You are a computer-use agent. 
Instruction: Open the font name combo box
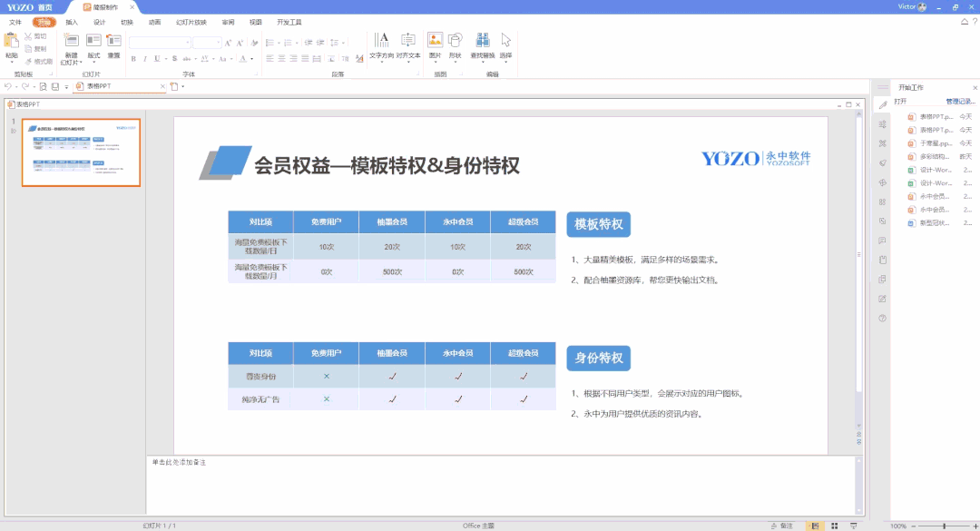[160, 43]
